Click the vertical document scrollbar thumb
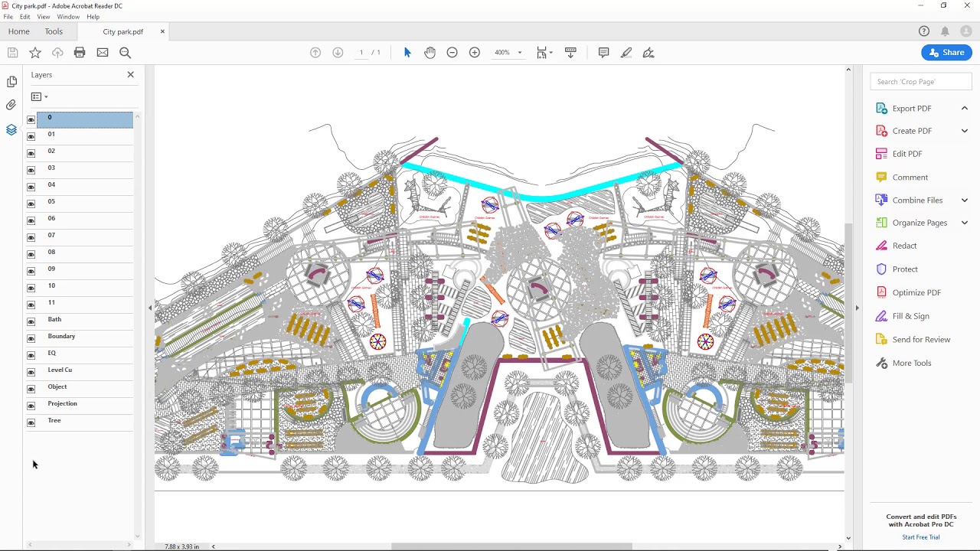980x551 pixels. [848, 303]
